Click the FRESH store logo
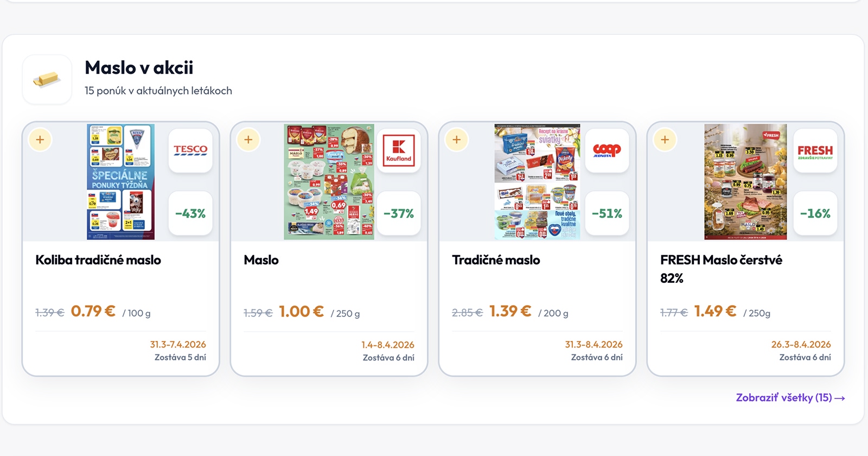Image resolution: width=868 pixels, height=456 pixels. 815,150
